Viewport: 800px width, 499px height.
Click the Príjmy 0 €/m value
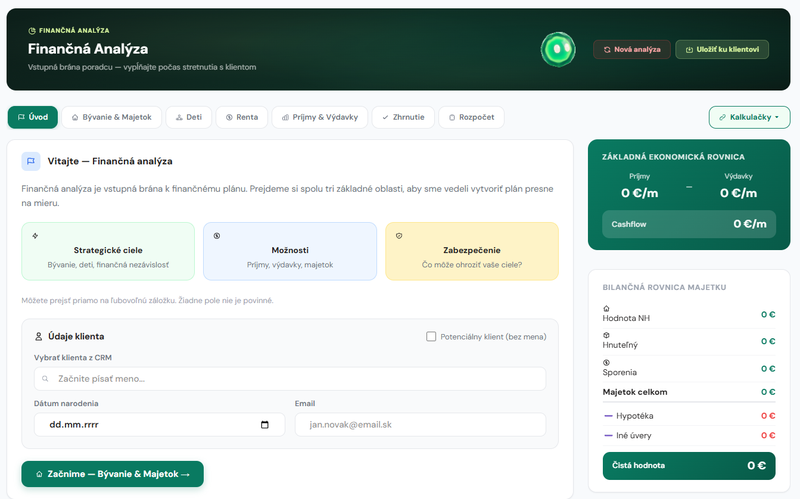click(639, 193)
